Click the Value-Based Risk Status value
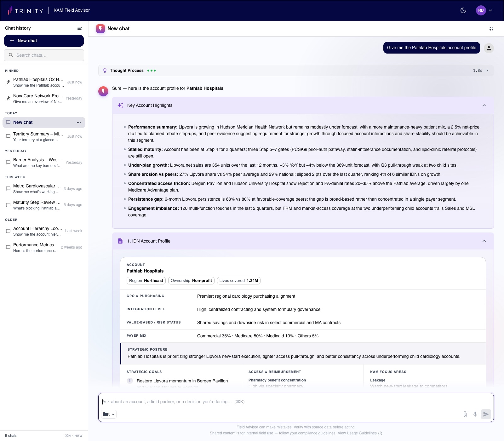The width and height of the screenshot is (504, 441). coord(269,323)
